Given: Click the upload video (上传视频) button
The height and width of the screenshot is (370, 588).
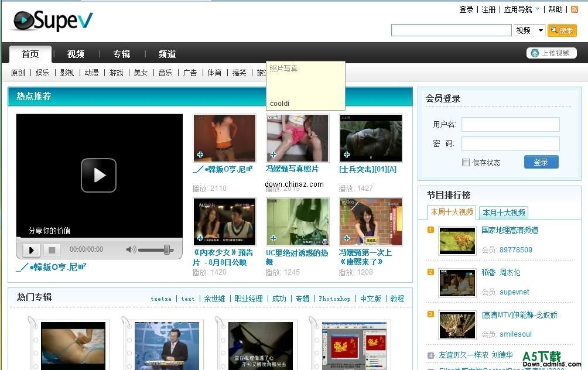Looking at the screenshot, I should pos(551,53).
